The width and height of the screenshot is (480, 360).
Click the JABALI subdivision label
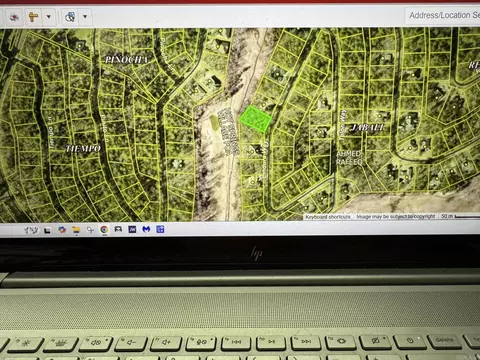[367, 127]
